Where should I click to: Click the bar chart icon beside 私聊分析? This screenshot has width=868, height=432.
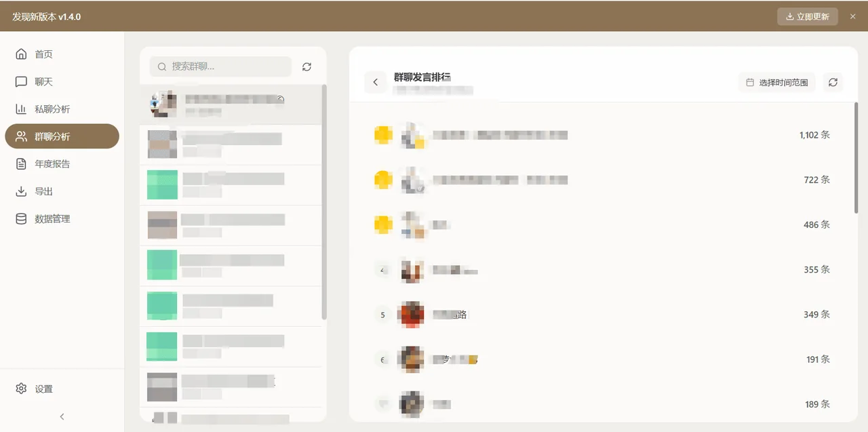[x=21, y=109]
